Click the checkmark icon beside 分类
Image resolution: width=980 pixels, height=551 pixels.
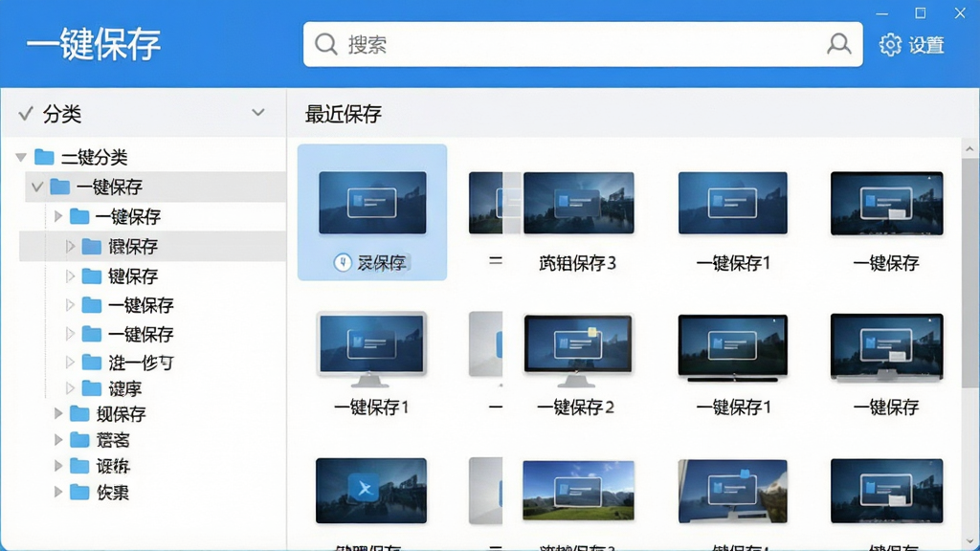[26, 114]
